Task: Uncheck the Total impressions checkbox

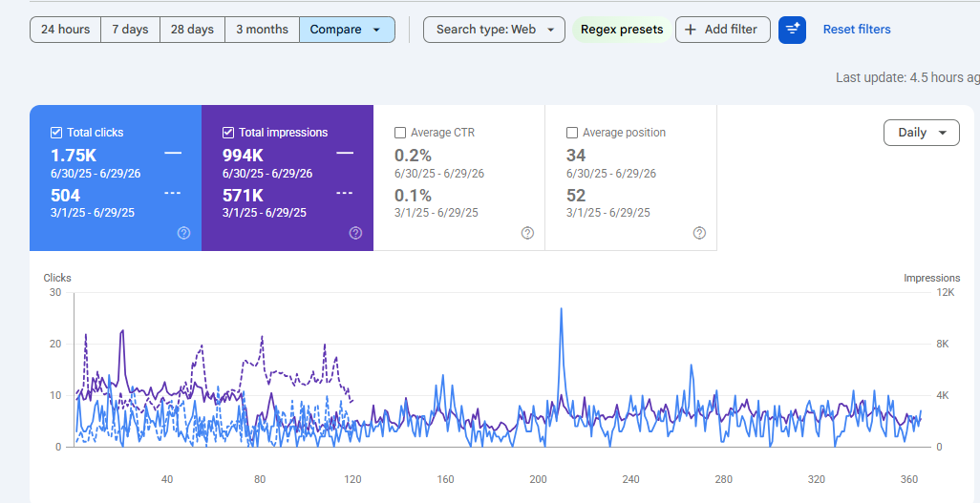Action: pos(228,133)
